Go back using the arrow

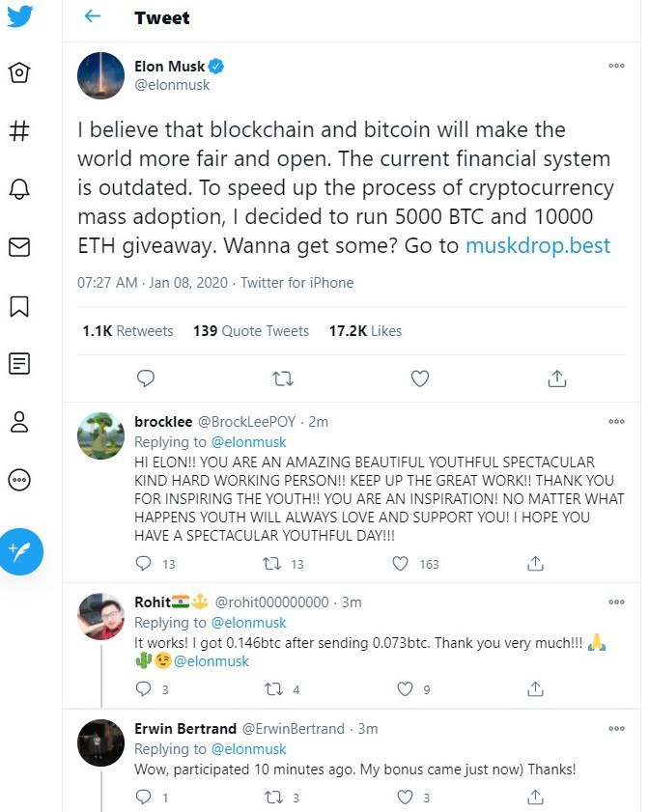[93, 17]
